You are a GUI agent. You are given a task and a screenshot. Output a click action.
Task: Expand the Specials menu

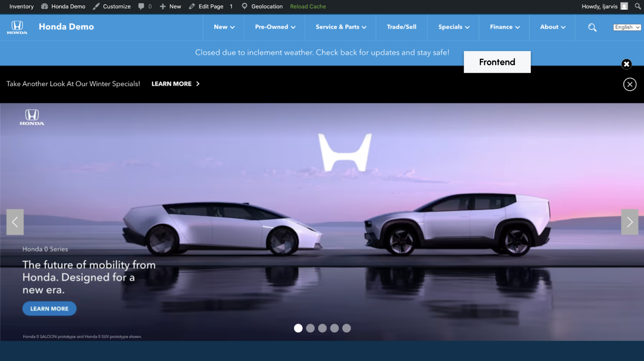tap(454, 27)
